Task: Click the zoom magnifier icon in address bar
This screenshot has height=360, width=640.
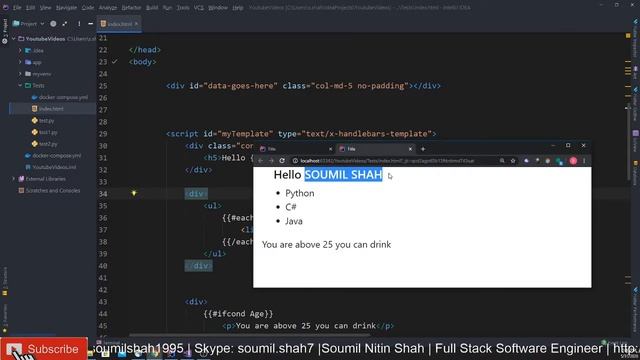Action: pos(502,161)
